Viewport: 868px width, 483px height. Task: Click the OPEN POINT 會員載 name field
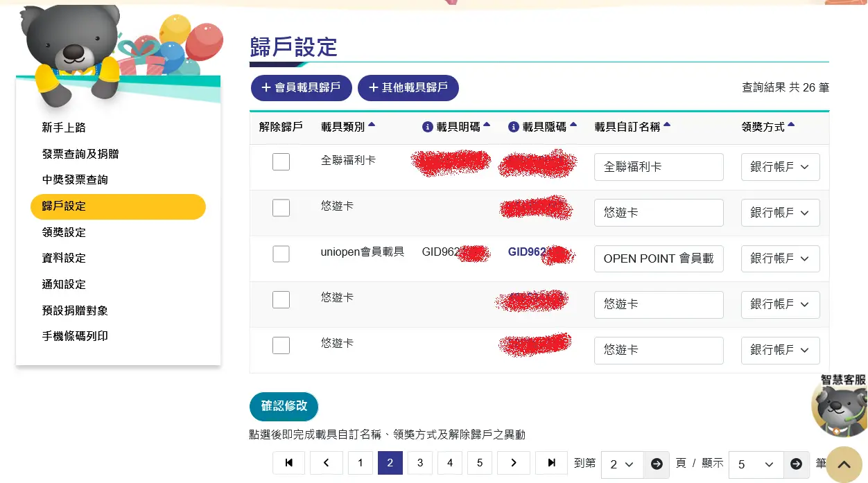pyautogui.click(x=659, y=258)
